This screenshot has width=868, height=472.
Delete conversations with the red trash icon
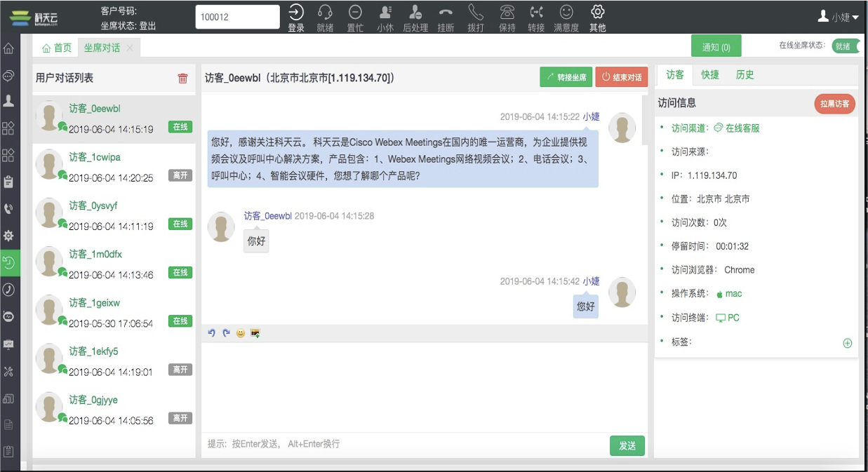point(183,79)
